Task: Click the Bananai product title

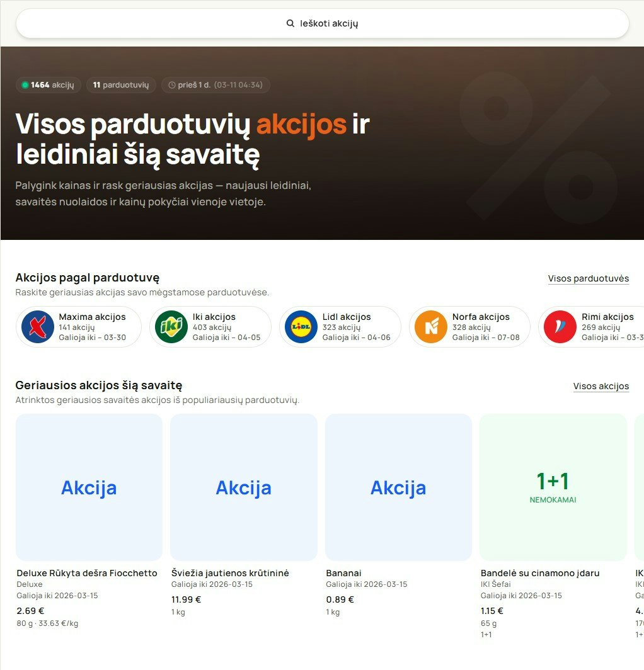Action: [343, 573]
